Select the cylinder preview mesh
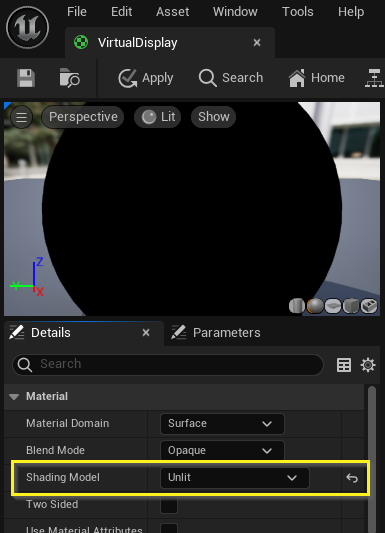 click(297, 306)
